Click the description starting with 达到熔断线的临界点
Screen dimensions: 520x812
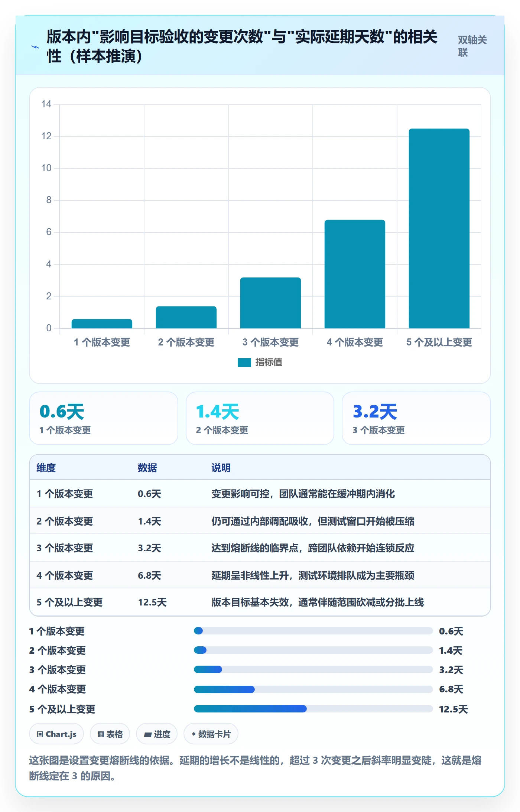point(313,548)
